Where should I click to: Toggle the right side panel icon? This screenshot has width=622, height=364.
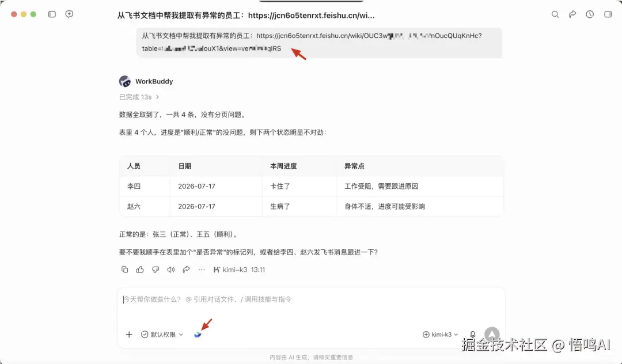tap(608, 14)
